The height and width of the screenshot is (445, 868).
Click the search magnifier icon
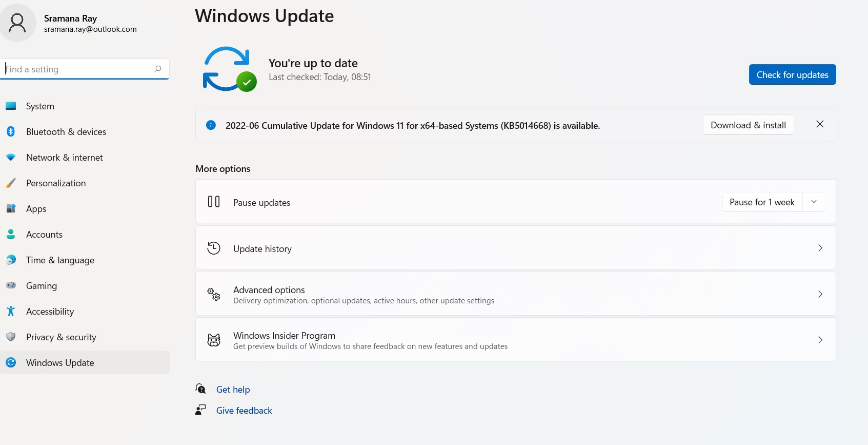[158, 69]
